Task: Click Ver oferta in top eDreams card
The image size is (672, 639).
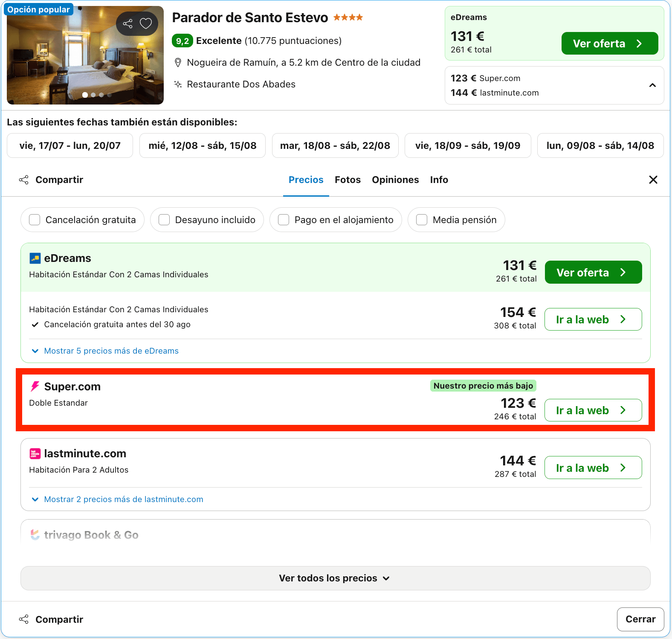Action: pyautogui.click(x=610, y=44)
